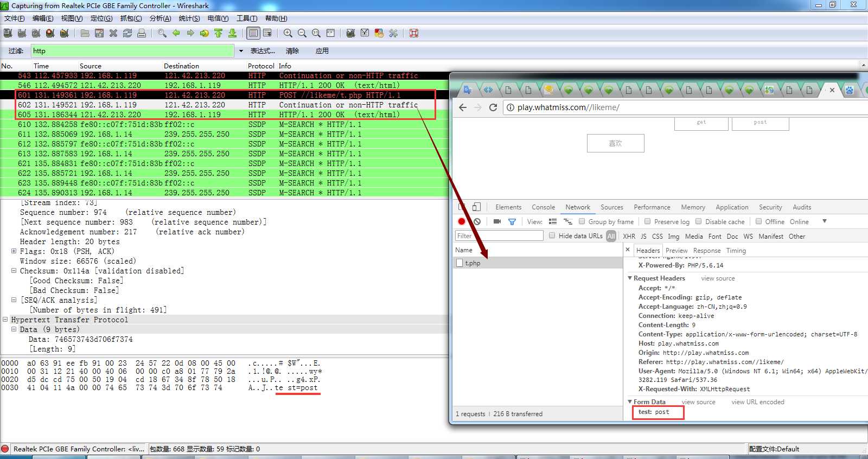Click the go-to-first-packet arrow icon
The height and width of the screenshot is (459, 868).
218,33
